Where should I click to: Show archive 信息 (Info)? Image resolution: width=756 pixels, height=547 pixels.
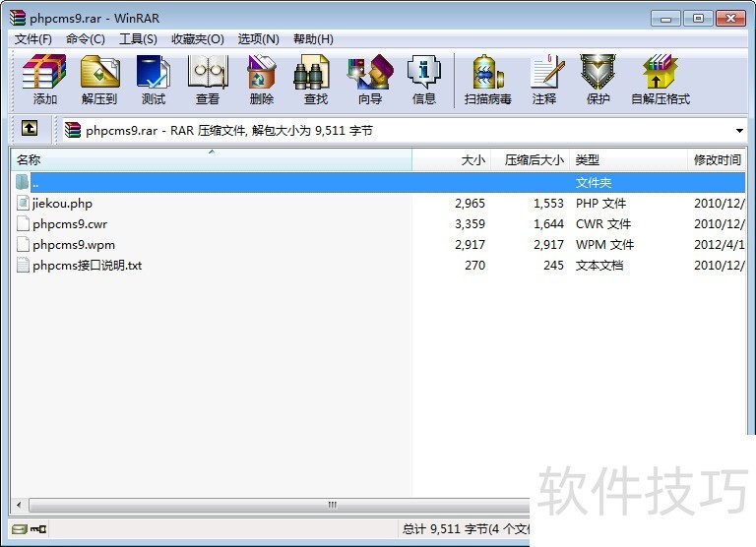click(x=424, y=80)
